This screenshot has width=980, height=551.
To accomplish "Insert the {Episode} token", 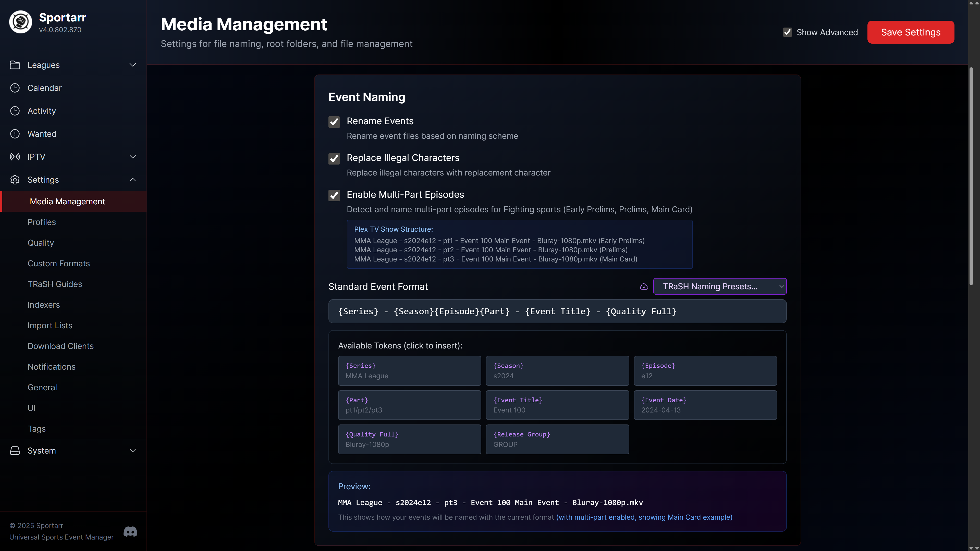I will 705,371.
